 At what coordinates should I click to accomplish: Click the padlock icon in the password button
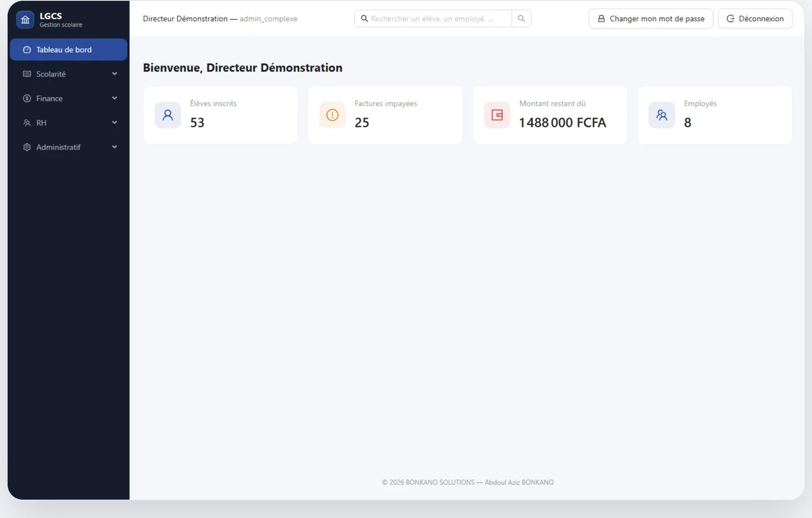pyautogui.click(x=601, y=19)
